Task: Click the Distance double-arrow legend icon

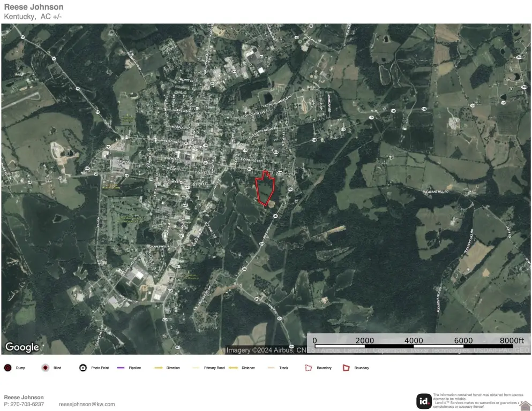Action: click(234, 368)
